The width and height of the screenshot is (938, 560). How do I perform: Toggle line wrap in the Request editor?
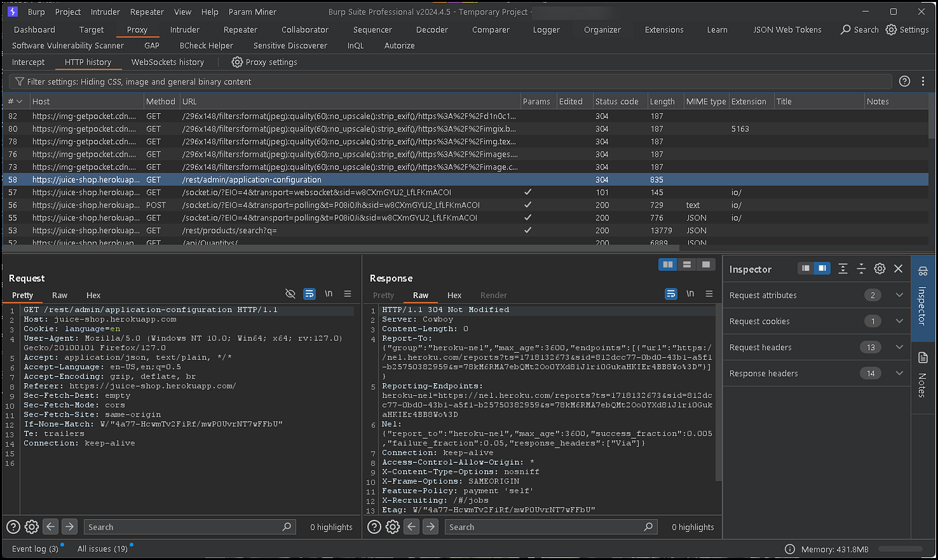[x=309, y=293]
